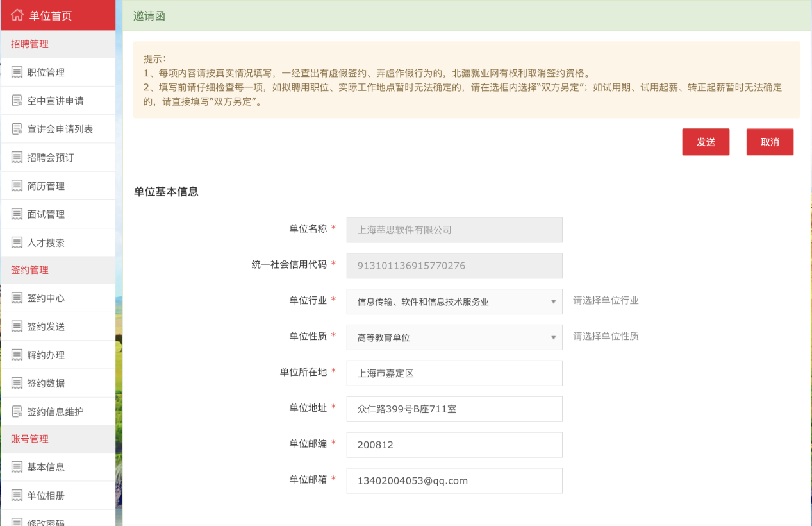The width and height of the screenshot is (812, 526).
Task: Click the icon beside 签约信息维护
Action: (17, 411)
